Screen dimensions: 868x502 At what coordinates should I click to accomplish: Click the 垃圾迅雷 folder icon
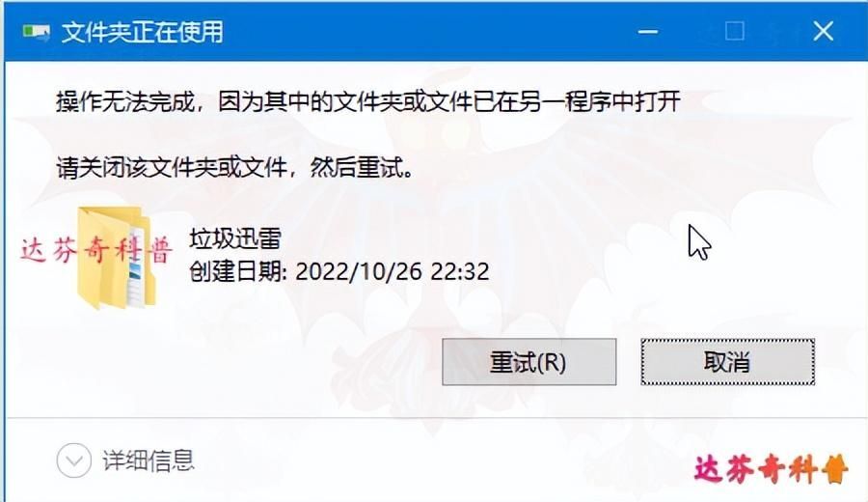[117, 258]
